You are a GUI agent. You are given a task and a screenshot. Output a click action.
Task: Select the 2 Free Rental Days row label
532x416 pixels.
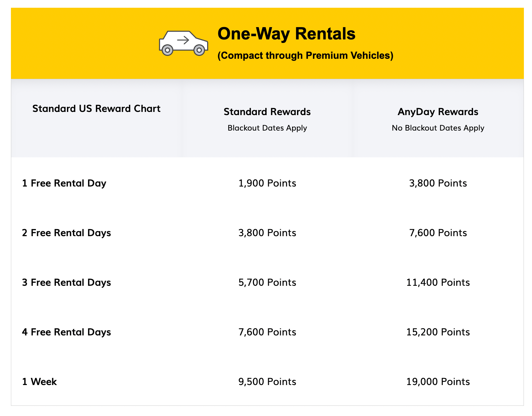(66, 233)
